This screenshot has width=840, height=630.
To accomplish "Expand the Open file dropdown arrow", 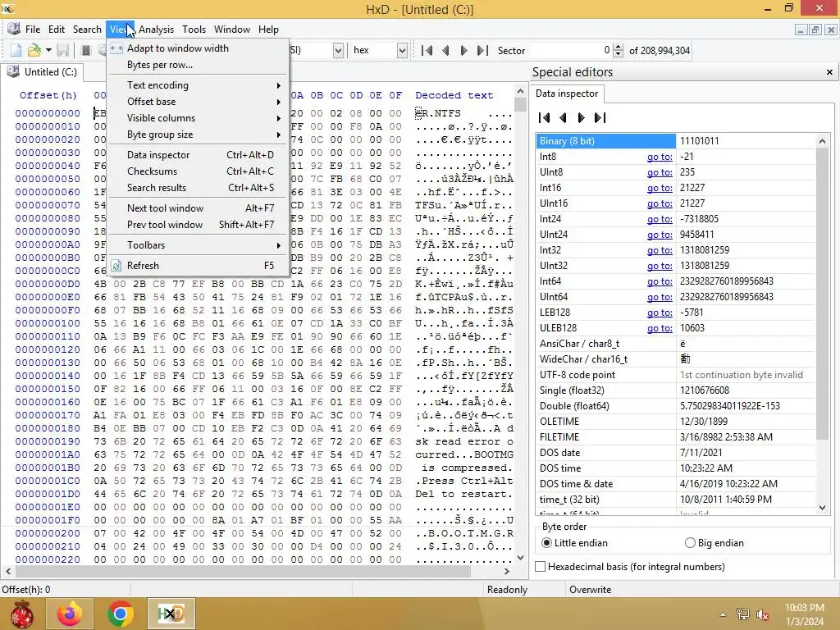I will coord(48,50).
